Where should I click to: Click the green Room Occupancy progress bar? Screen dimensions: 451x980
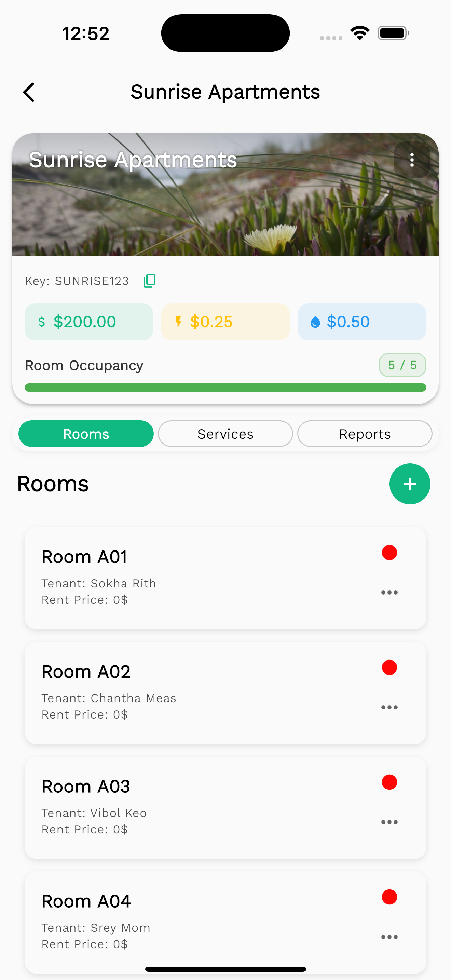pos(225,387)
